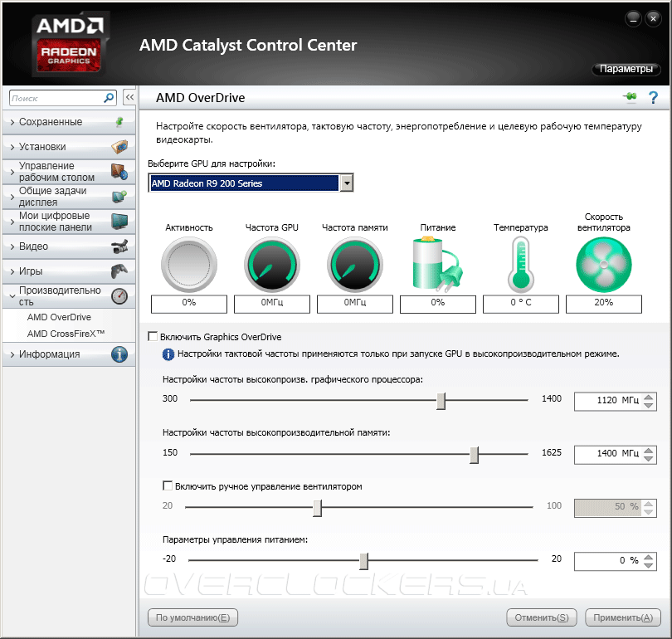This screenshot has height=639, width=672.
Task: Click the green fan speed icon
Action: pyautogui.click(x=603, y=265)
